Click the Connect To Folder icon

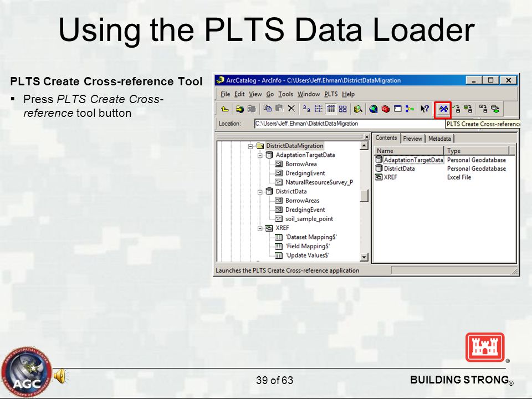[240, 109]
